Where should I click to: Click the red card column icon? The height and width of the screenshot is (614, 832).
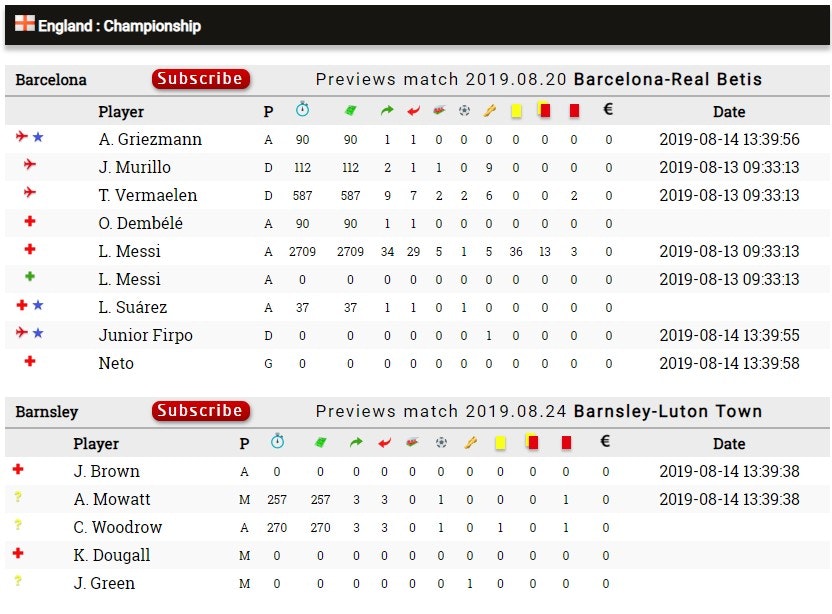tap(575, 112)
